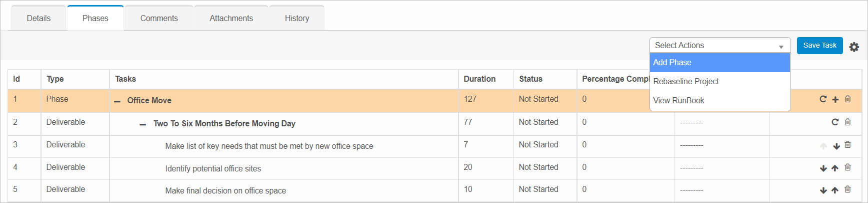Open the settings gear icon
Viewport: 868px width, 203px height.
854,47
